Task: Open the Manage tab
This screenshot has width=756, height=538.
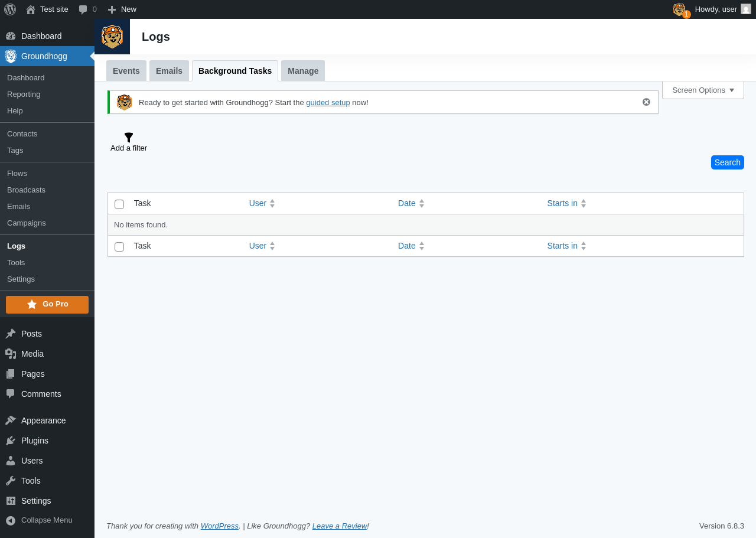Action: click(303, 71)
